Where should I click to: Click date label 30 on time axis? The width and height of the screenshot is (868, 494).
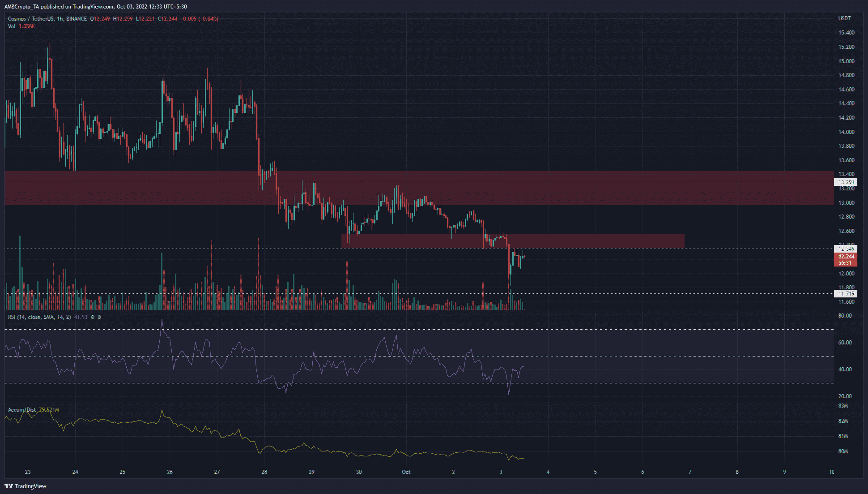pyautogui.click(x=359, y=472)
